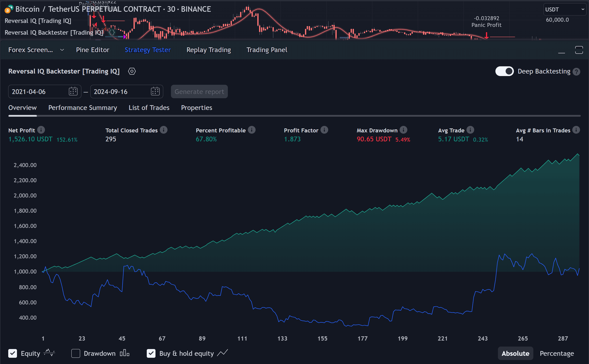
Task: Click total closed trades value 295
Action: [111, 139]
